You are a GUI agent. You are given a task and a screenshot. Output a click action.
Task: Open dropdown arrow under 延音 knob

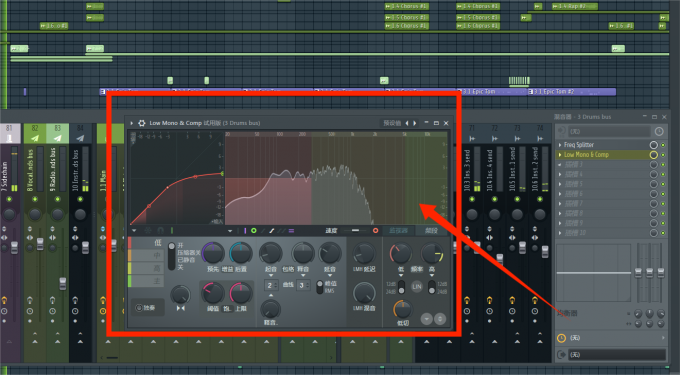(x=330, y=276)
